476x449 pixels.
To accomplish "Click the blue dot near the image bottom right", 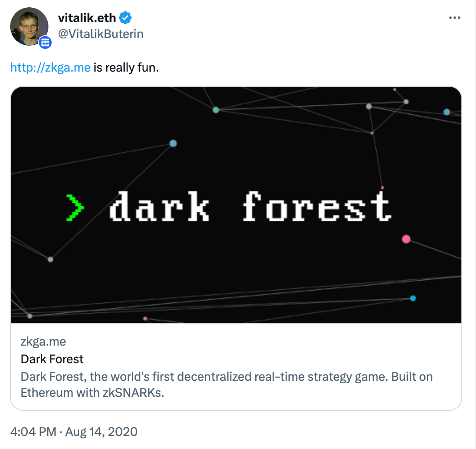I will click(x=412, y=298).
